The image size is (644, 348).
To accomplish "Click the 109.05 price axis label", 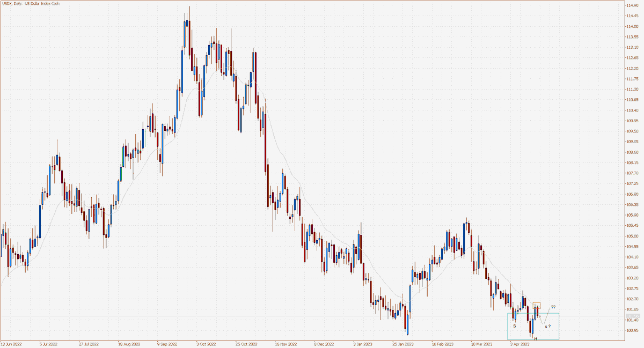I will point(632,142).
